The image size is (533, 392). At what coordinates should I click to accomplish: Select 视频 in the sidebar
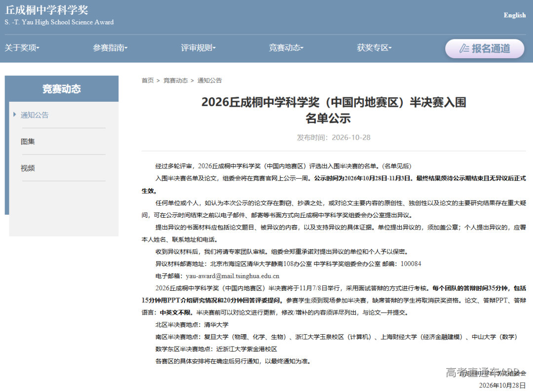point(28,168)
